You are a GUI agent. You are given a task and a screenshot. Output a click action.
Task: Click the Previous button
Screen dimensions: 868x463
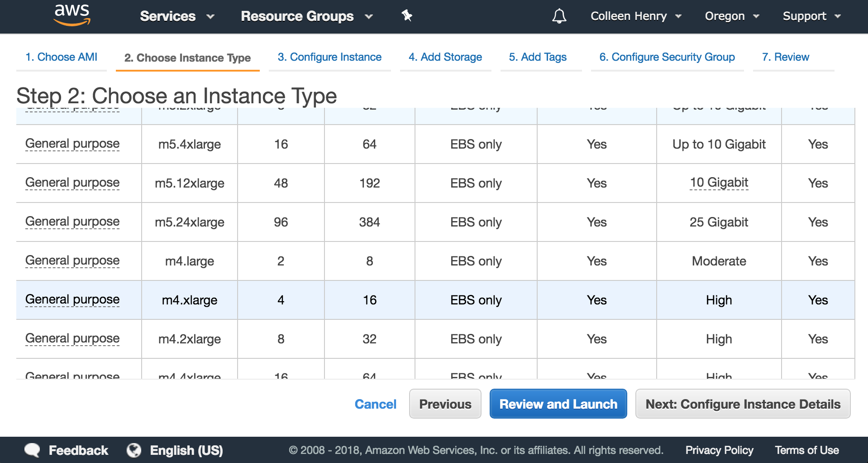pyautogui.click(x=445, y=404)
